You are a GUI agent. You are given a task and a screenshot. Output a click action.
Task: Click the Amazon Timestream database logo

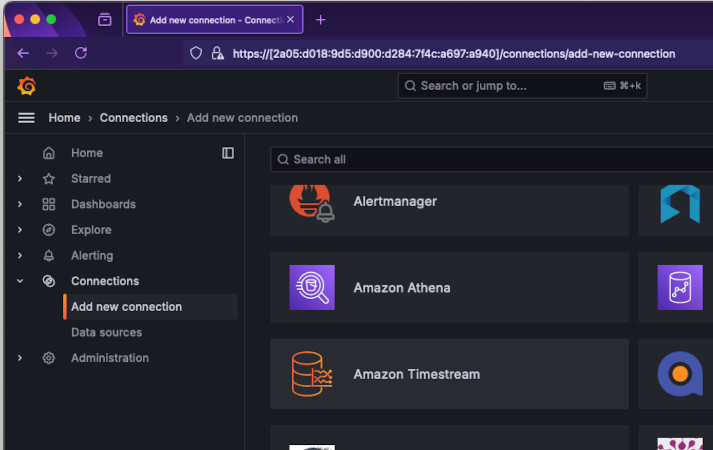point(312,374)
